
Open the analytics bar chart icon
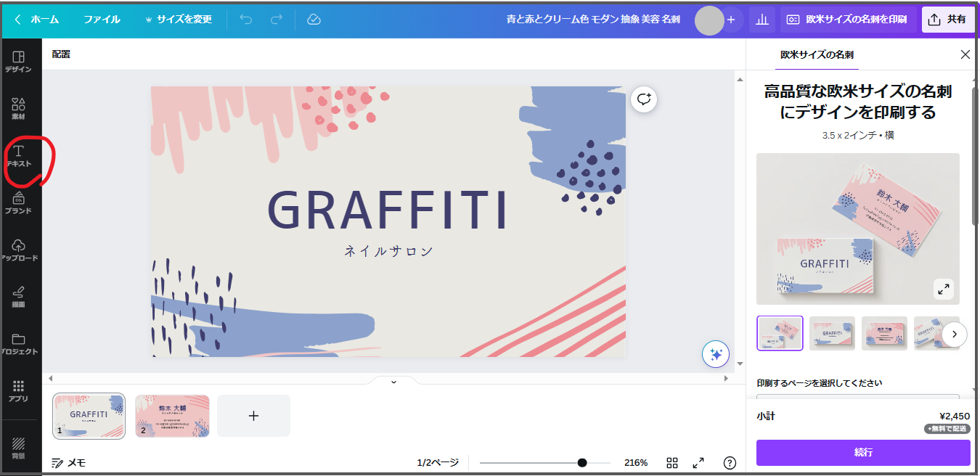761,20
